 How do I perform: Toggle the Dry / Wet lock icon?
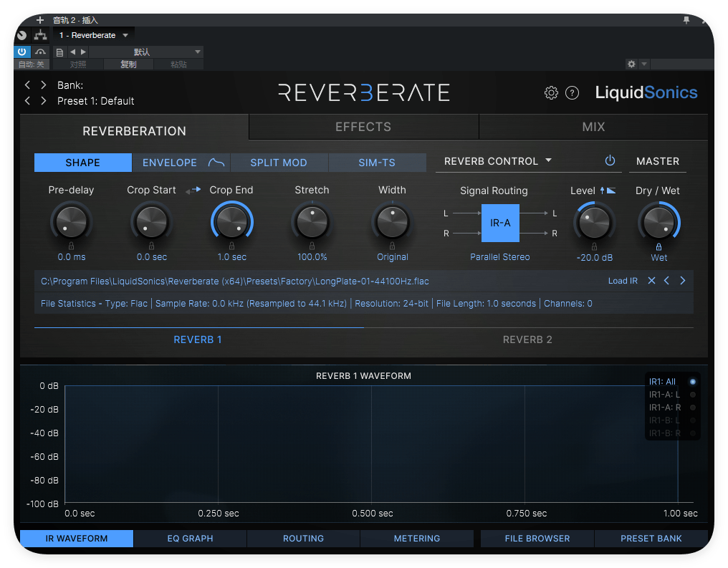658,247
